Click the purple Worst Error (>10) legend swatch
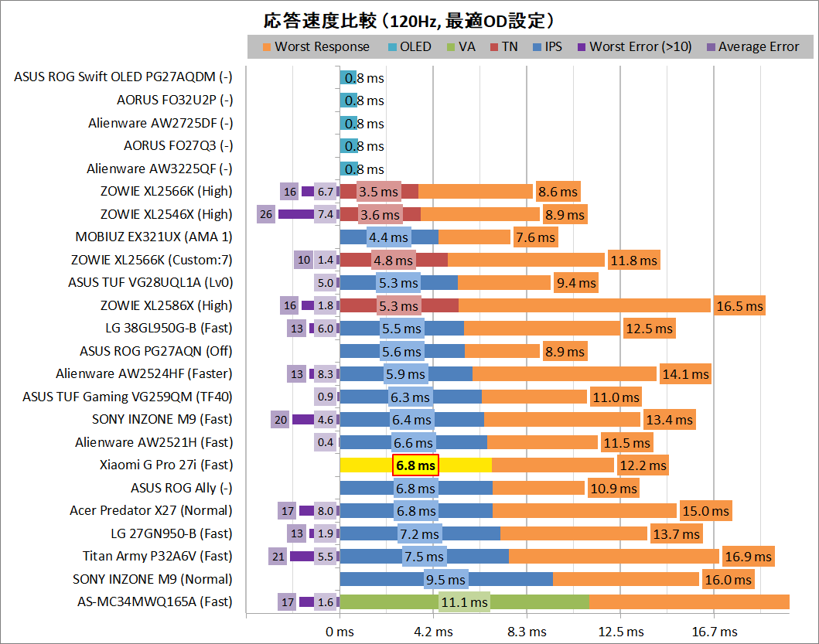 (582, 47)
